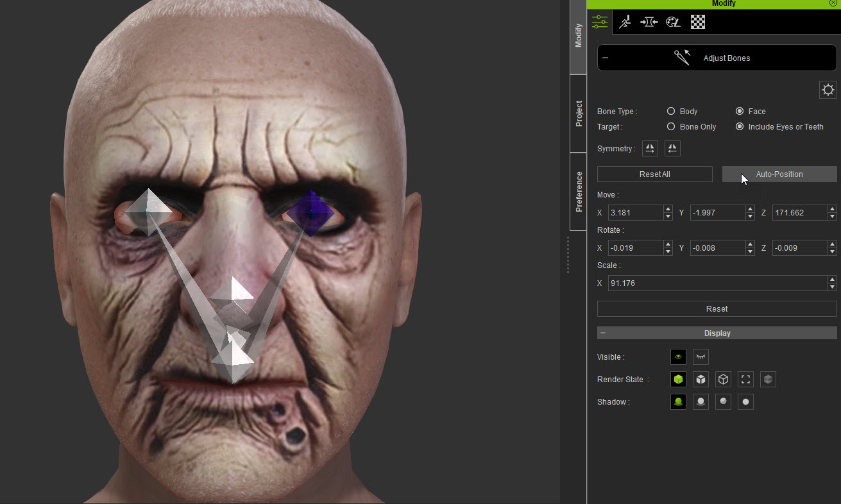This screenshot has width=841, height=504.
Task: Decrease the Rotate X value
Action: click(x=668, y=251)
